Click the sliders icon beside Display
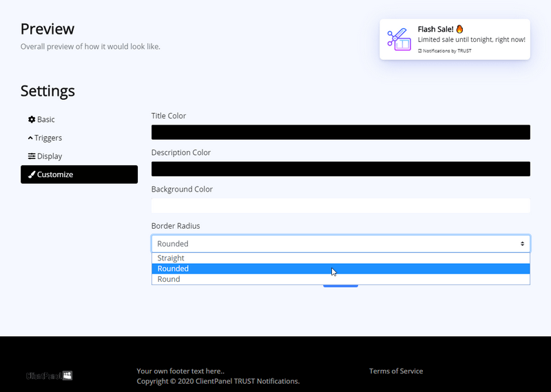This screenshot has width=551, height=392. click(32, 156)
